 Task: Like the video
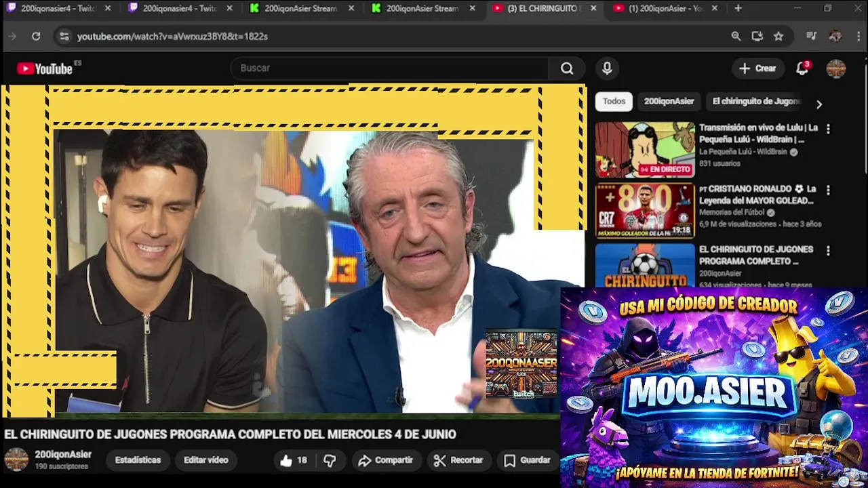tap(293, 460)
